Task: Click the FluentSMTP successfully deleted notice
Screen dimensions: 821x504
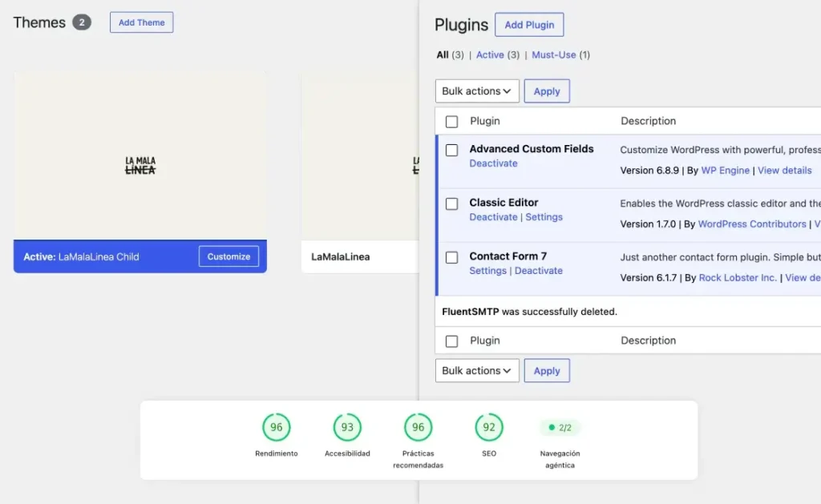Action: click(x=529, y=312)
